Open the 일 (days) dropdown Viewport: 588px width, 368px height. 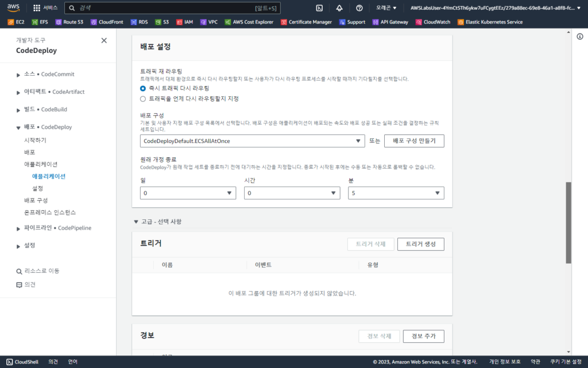point(188,193)
